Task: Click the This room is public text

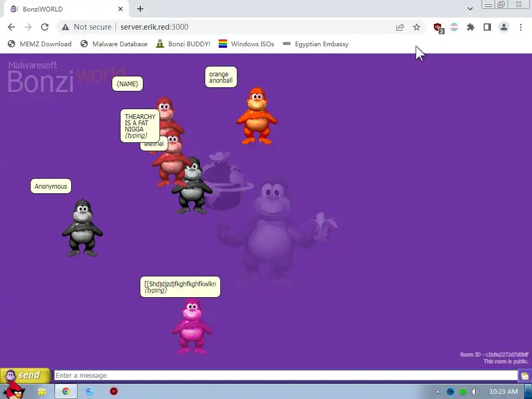Action: click(506, 362)
